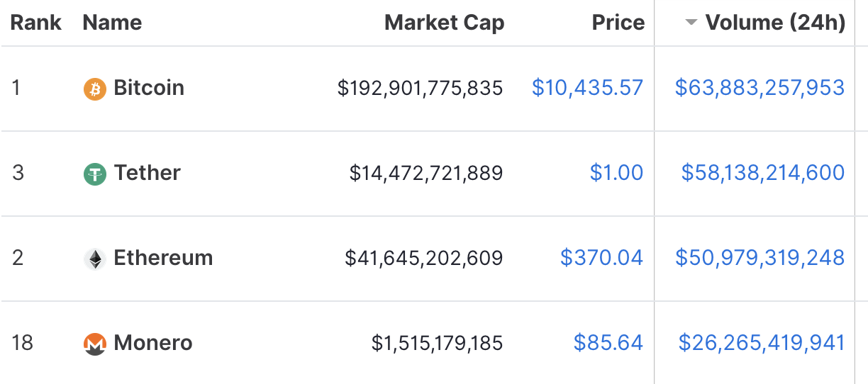Click the Bitcoin coin logo icon
The image size is (868, 384).
point(95,89)
